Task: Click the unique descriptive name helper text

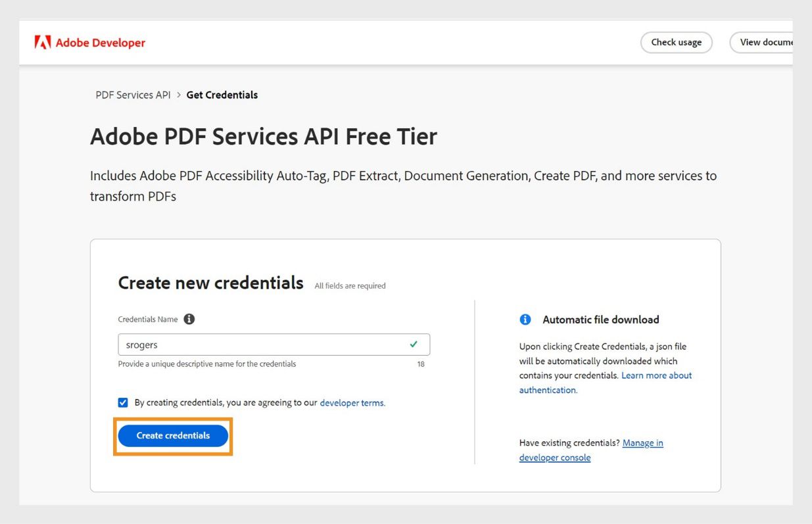Action: point(206,364)
